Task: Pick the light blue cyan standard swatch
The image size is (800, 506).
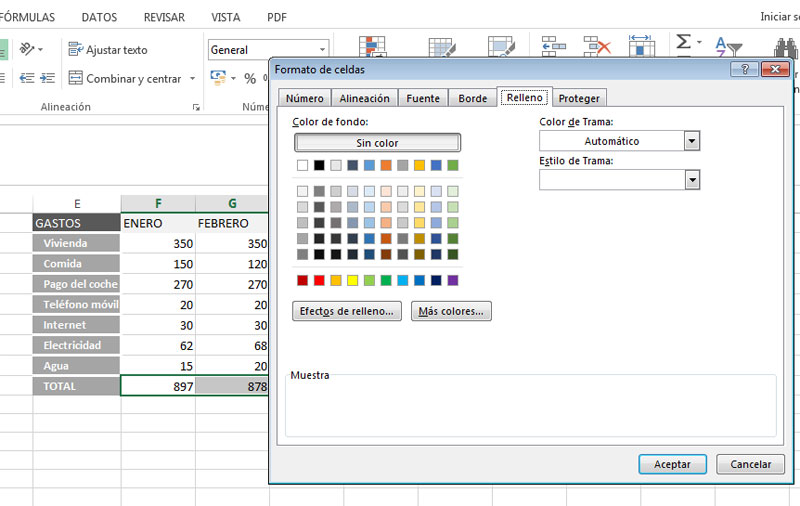Action: click(403, 280)
